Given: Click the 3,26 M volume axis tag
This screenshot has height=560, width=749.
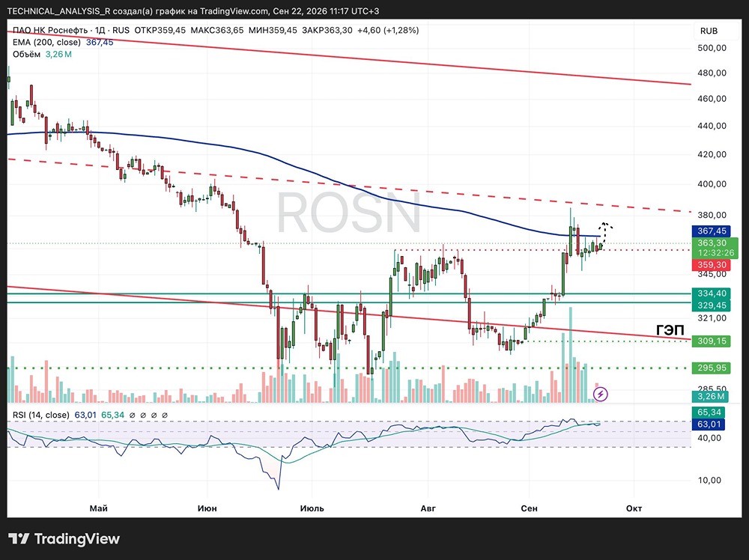Looking at the screenshot, I should [710, 396].
